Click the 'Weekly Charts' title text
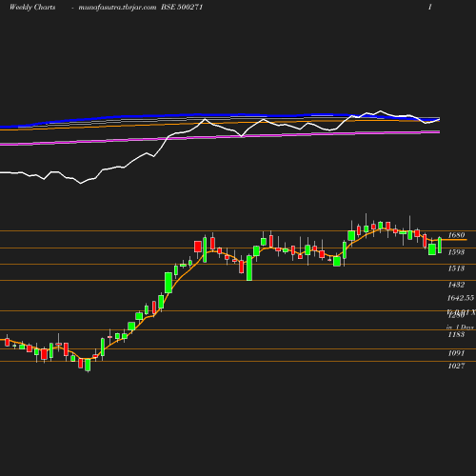 coord(32,7)
